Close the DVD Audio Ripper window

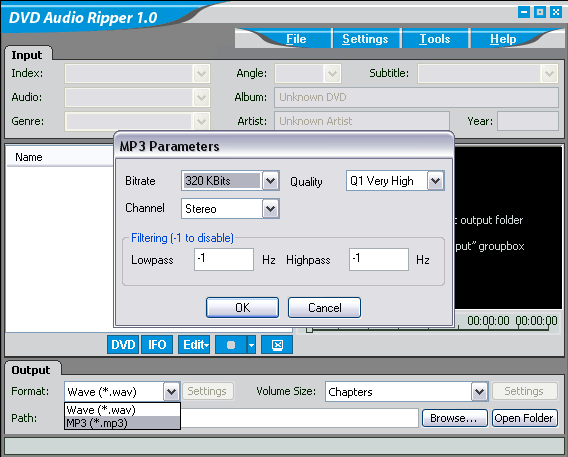(556, 12)
